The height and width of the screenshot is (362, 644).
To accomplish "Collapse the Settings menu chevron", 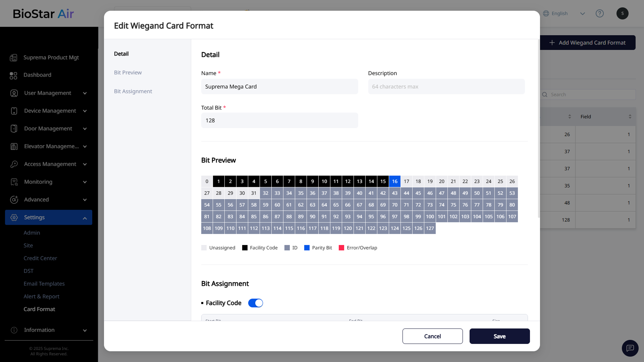I will coord(85,218).
